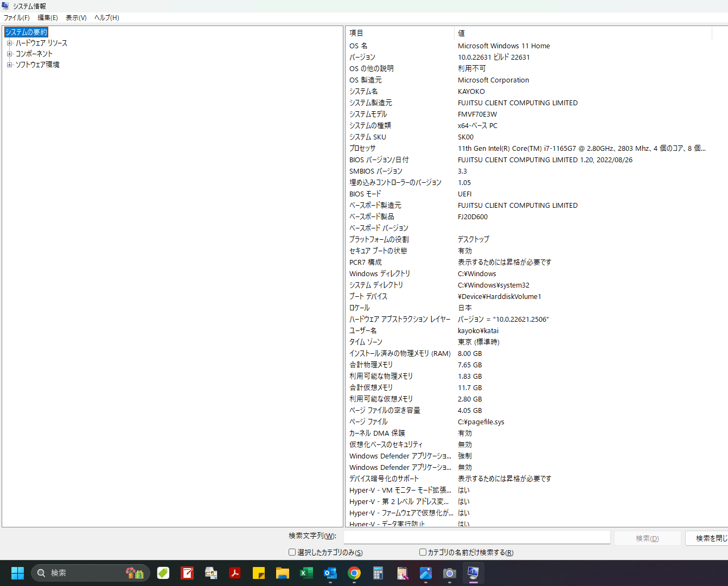Click the value C:¥pagefile.sys
Screen dimensions: 728x586
click(x=481, y=422)
